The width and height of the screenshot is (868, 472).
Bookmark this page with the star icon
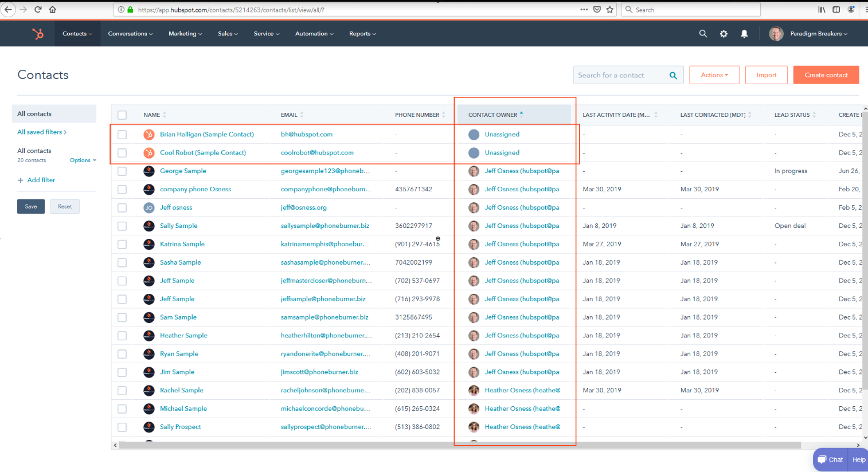click(609, 10)
